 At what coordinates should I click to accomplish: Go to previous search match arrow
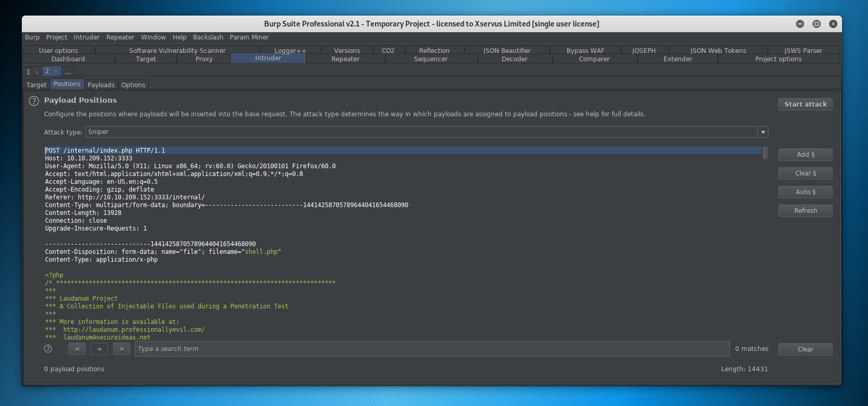coord(77,349)
